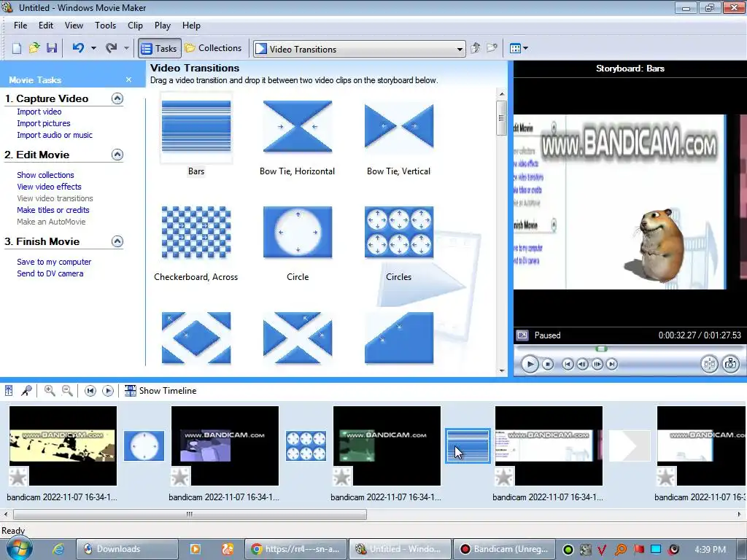This screenshot has height=560, width=747.
Task: Select the Bow Tie, Horizontal transition
Action: (x=298, y=127)
